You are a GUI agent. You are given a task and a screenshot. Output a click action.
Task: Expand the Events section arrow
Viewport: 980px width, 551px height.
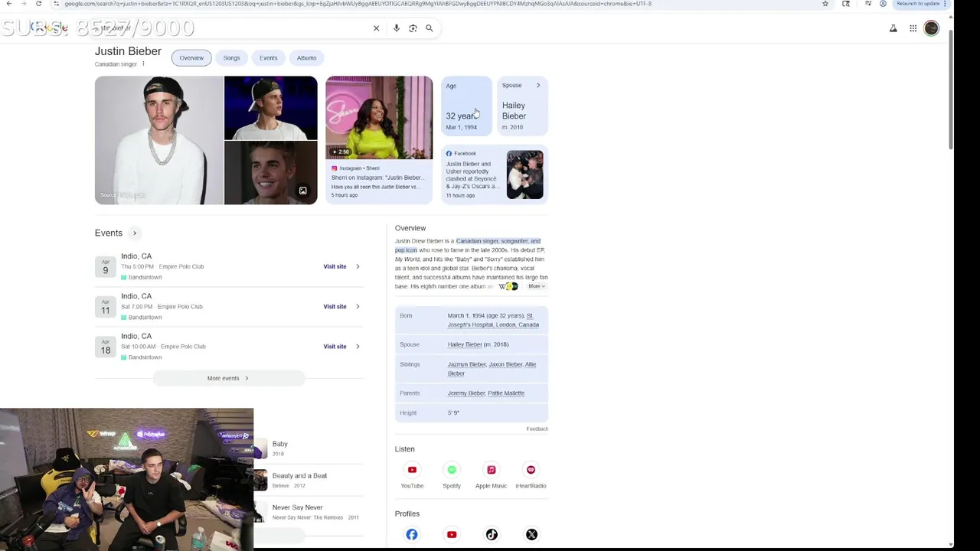point(135,233)
